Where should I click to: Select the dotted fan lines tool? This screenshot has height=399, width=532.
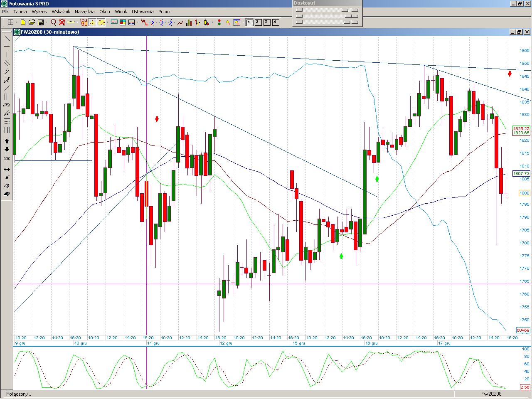7,71
